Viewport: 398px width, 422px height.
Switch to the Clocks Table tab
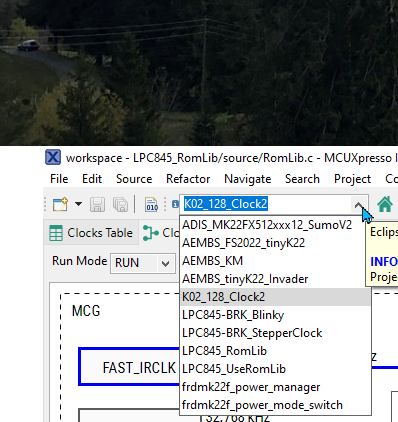pyautogui.click(x=91, y=233)
